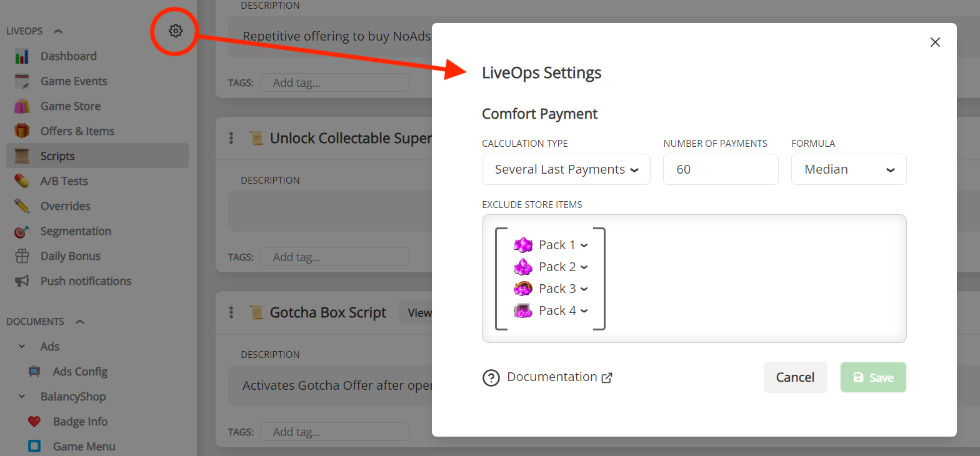Image resolution: width=980 pixels, height=456 pixels.
Task: Click the Pack 2 gem icon
Action: 522,267
